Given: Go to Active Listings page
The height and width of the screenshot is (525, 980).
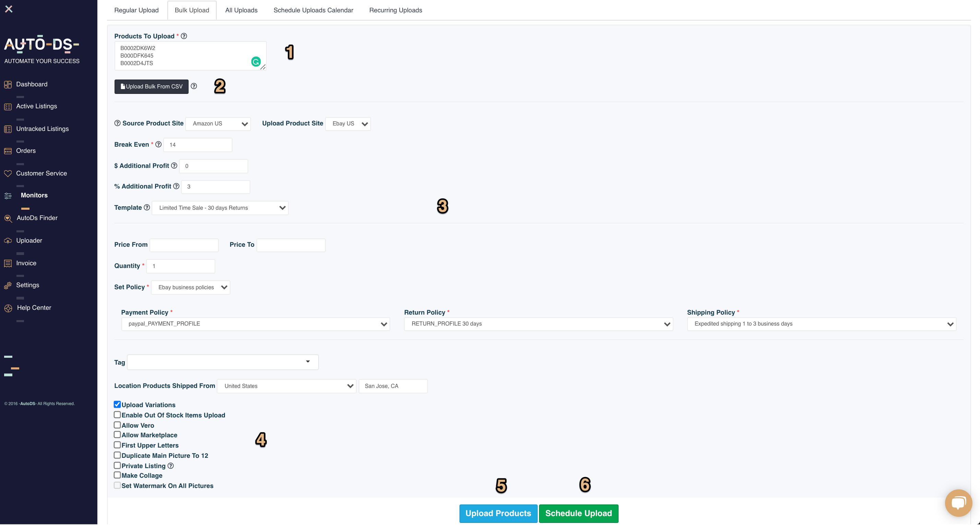Looking at the screenshot, I should pyautogui.click(x=37, y=107).
